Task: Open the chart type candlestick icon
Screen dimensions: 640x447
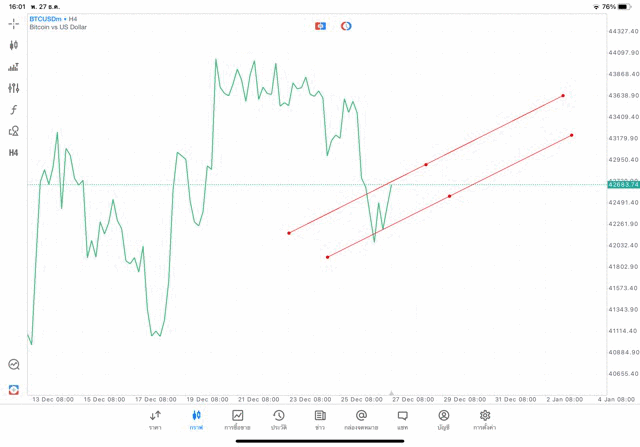Action: [14, 45]
